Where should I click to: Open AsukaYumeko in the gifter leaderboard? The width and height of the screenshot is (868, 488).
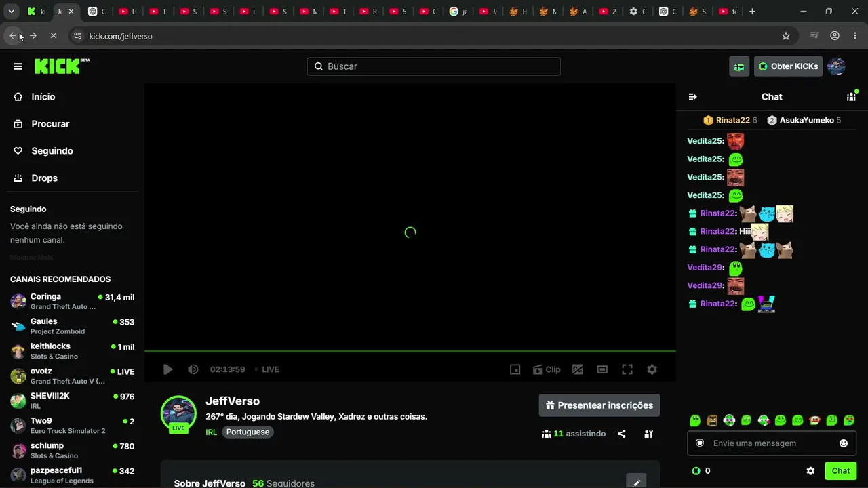tap(804, 120)
